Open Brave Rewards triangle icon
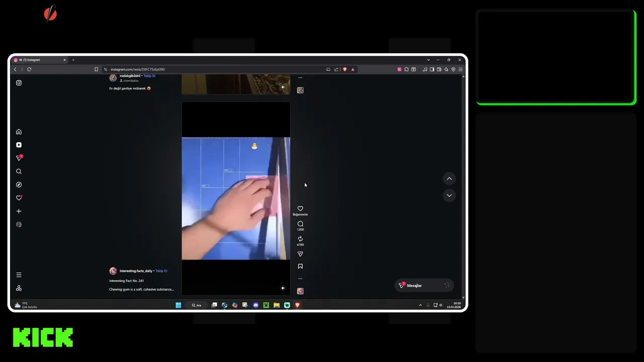The height and width of the screenshot is (362, 644). [x=353, y=69]
